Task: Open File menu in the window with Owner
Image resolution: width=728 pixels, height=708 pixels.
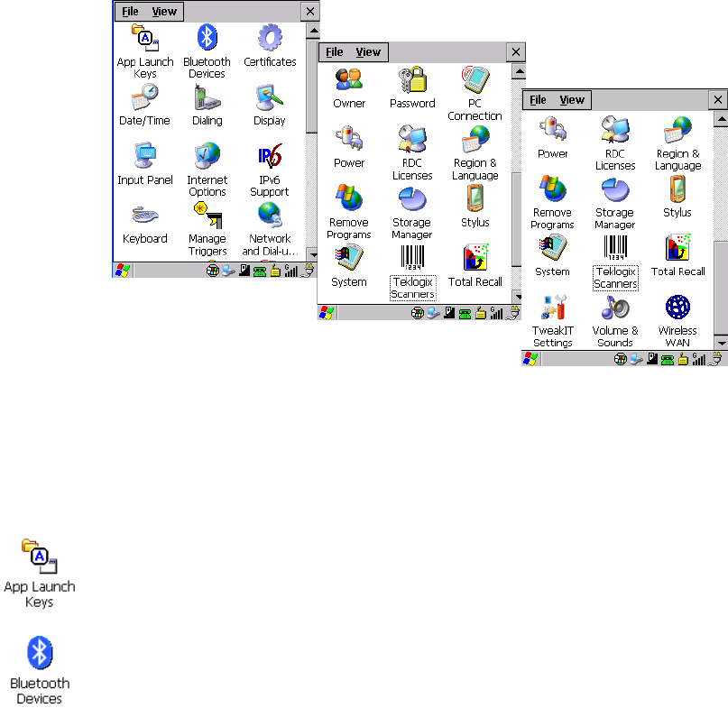Action: (x=335, y=52)
